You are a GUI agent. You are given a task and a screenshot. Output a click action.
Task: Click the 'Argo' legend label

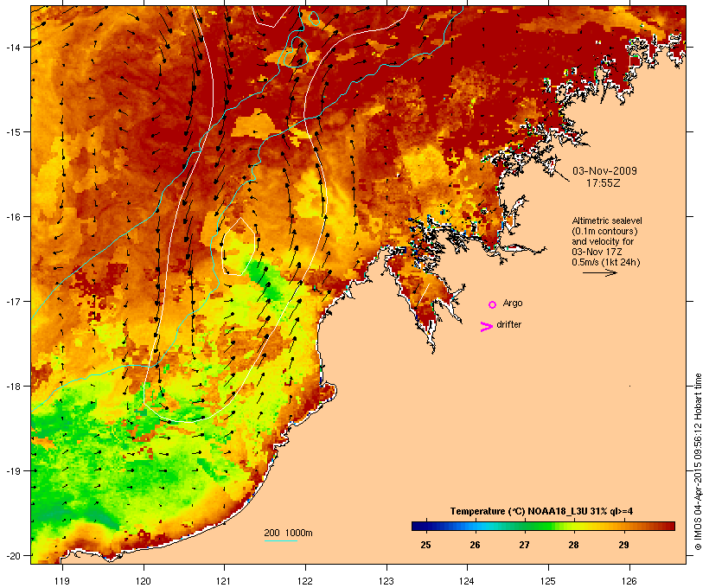(513, 303)
